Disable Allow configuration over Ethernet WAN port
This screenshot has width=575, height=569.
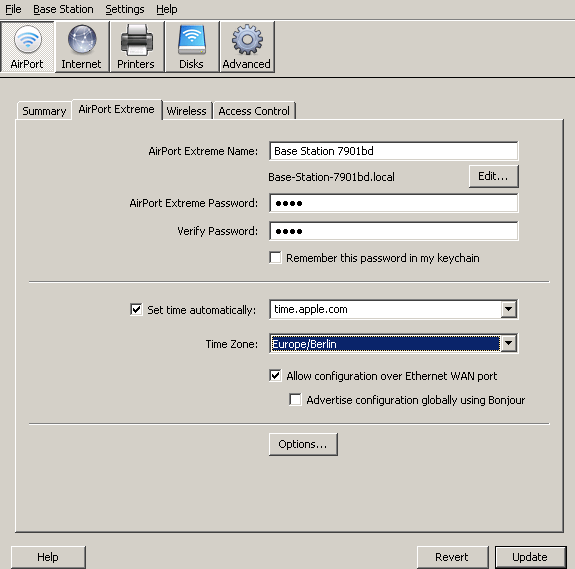[x=275, y=375]
